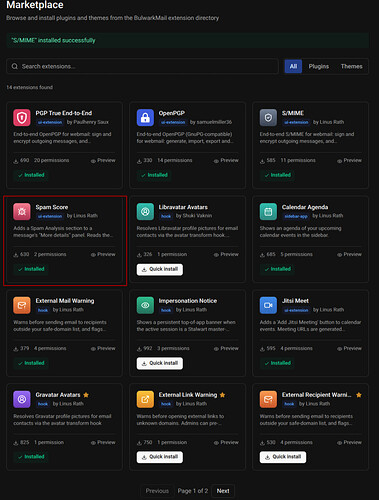Click the star next to External Link Warning
Screen dimensions: 379x500
pyautogui.click(x=222, y=395)
